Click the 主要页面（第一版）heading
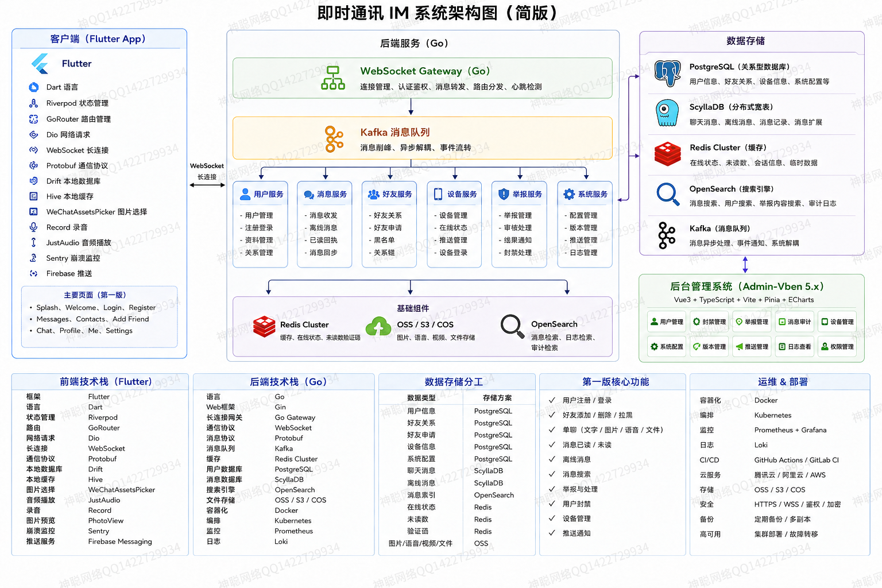 95,295
